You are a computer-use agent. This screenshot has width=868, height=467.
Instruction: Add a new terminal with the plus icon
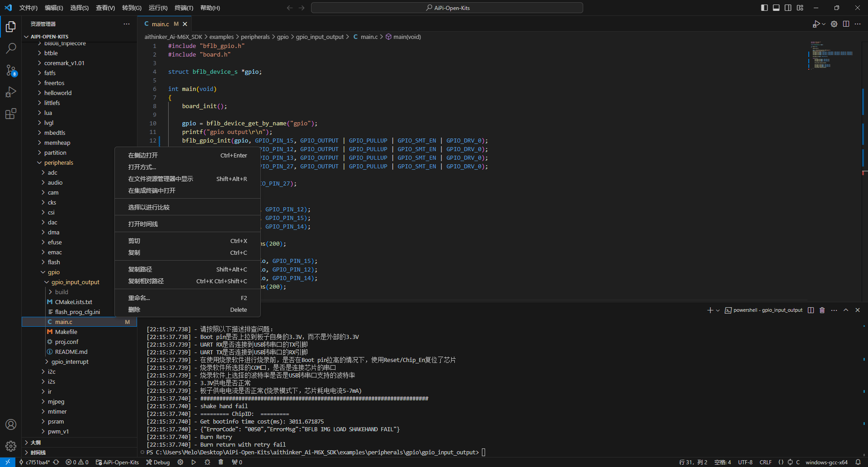[710, 310]
